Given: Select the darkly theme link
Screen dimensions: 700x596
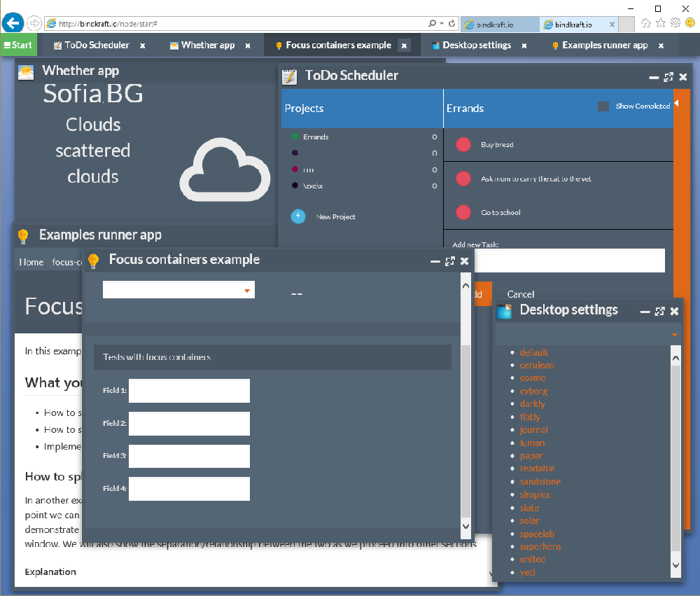Looking at the screenshot, I should [532, 404].
